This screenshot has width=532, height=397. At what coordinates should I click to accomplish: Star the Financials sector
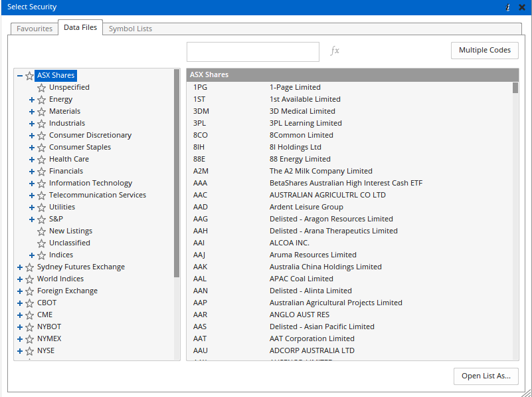pyautogui.click(x=41, y=171)
